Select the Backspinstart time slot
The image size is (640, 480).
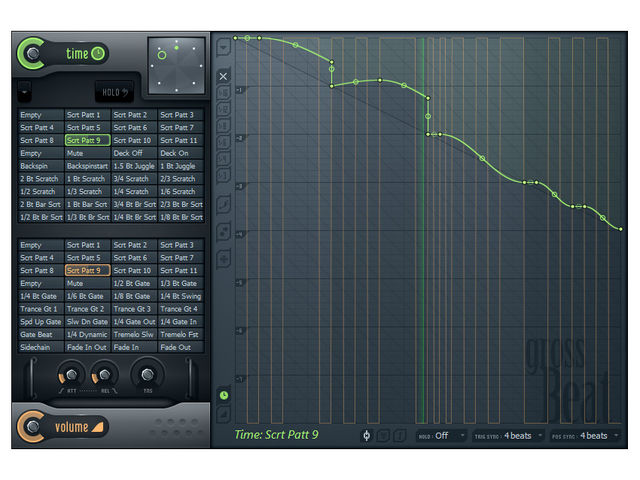point(87,166)
